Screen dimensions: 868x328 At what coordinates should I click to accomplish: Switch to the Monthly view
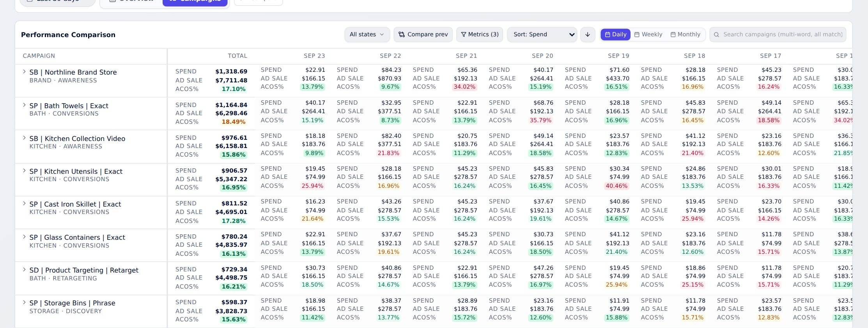point(686,34)
